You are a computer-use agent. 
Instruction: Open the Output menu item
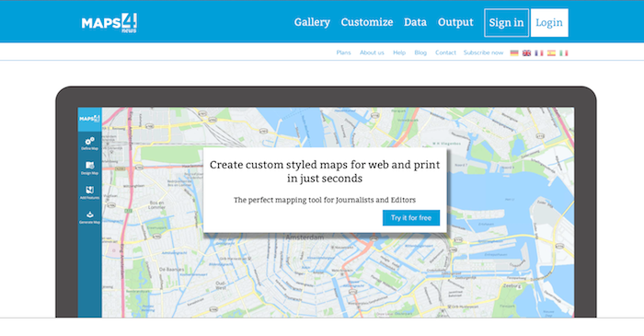[455, 22]
